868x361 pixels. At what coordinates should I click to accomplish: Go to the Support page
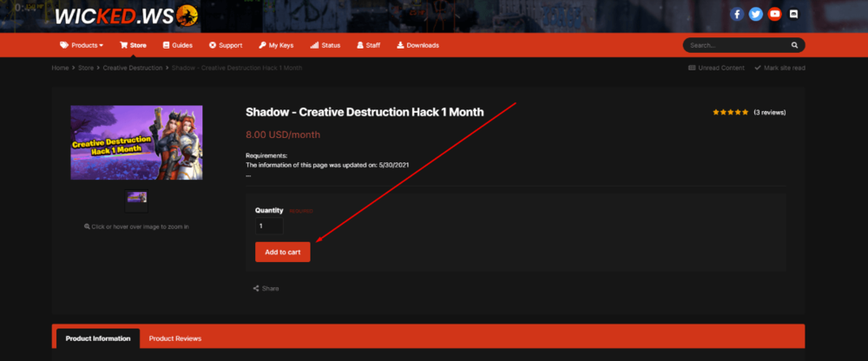tap(225, 45)
